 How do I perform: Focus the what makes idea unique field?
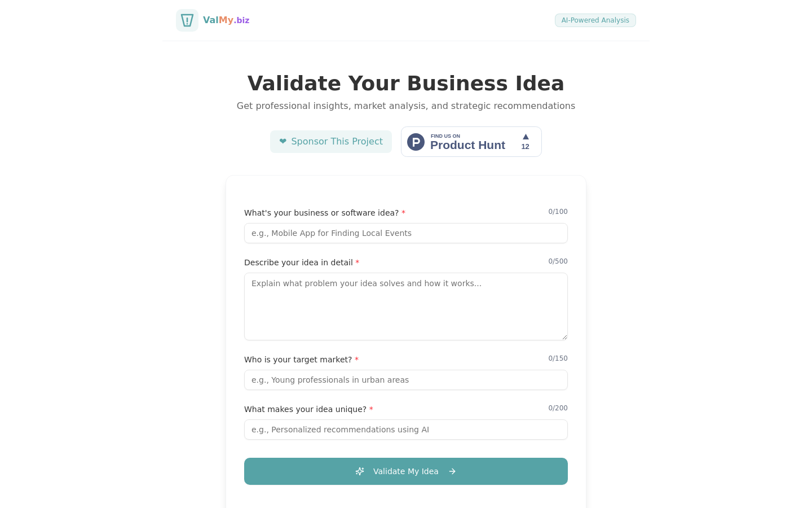(406, 430)
